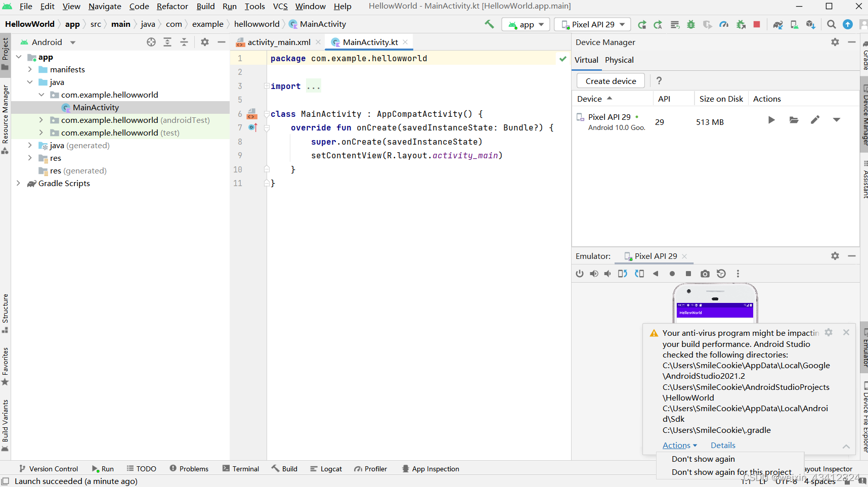
Task: Collapse the java folder node
Action: pos(30,82)
